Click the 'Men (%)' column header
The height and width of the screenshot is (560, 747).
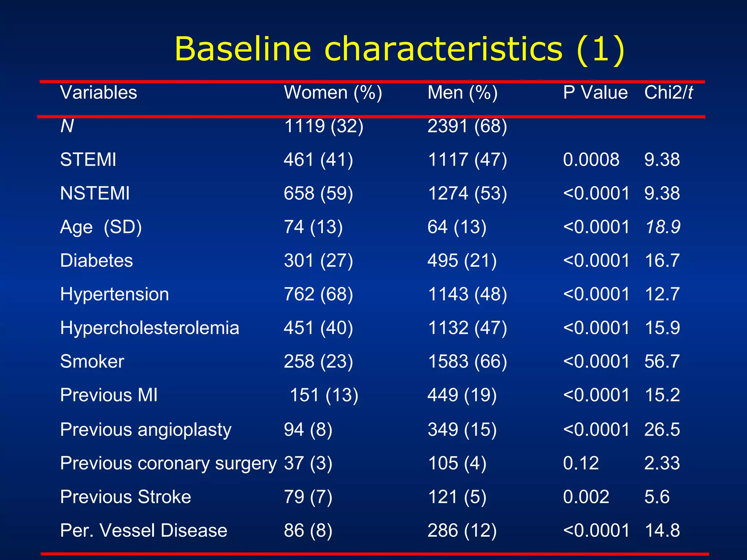coord(462,92)
